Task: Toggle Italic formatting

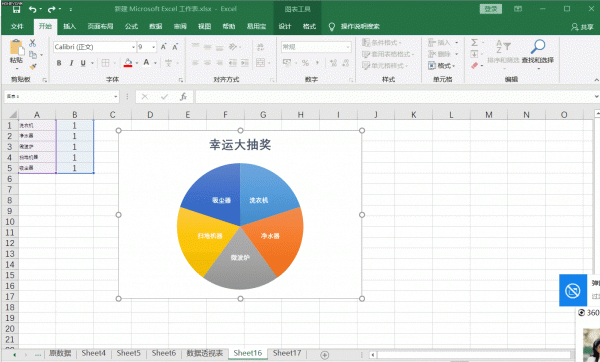Action: coord(71,63)
